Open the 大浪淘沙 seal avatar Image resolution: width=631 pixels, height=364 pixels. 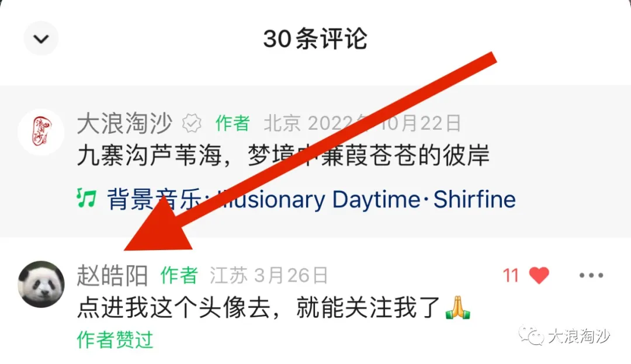point(41,132)
